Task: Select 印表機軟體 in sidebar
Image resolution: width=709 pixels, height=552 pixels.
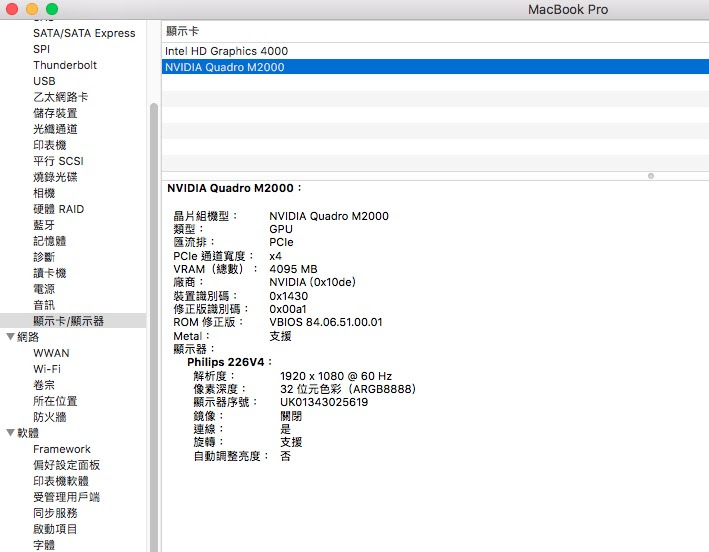Action: click(x=61, y=481)
